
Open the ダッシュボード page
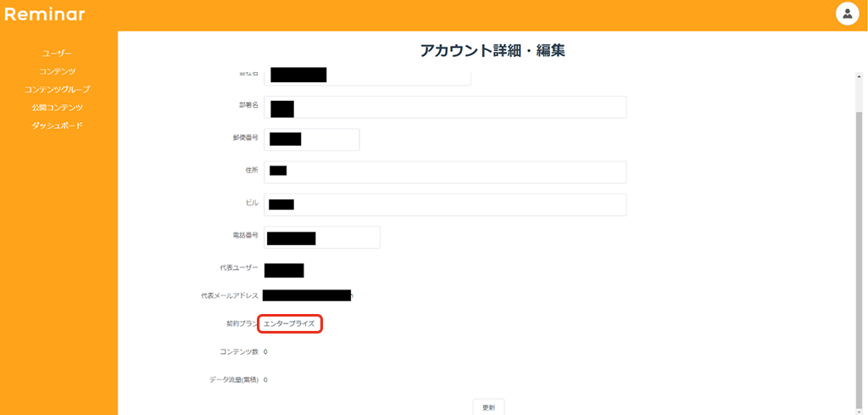[x=58, y=126]
